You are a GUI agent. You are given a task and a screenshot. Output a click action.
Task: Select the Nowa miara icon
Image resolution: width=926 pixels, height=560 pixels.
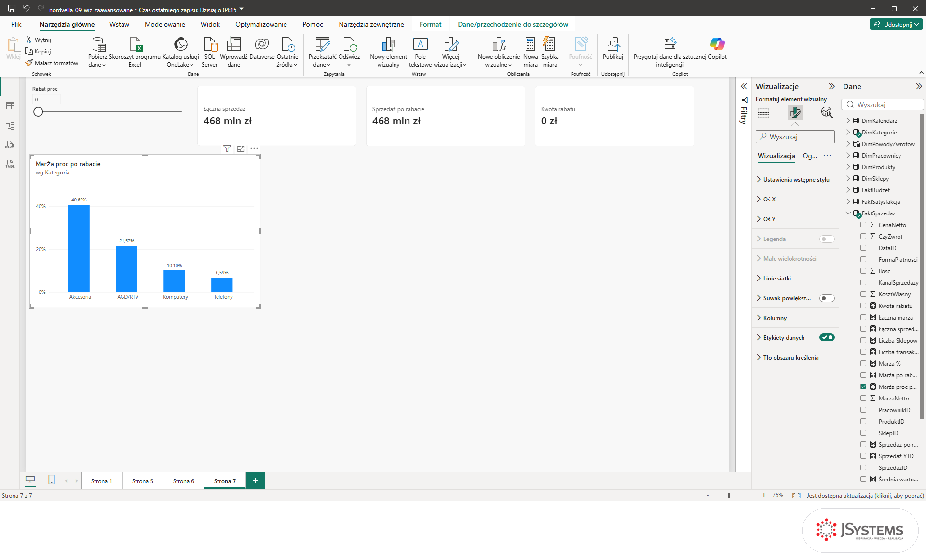coord(530,44)
